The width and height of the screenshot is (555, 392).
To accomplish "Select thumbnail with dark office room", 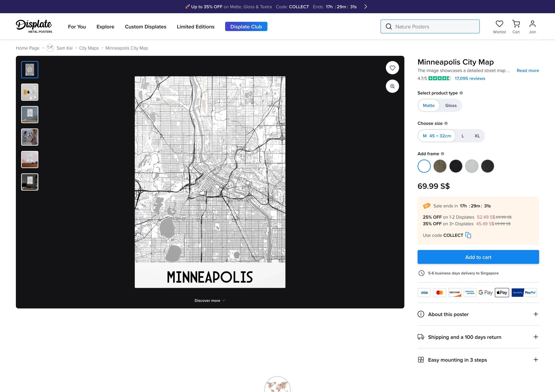I will pos(30,182).
